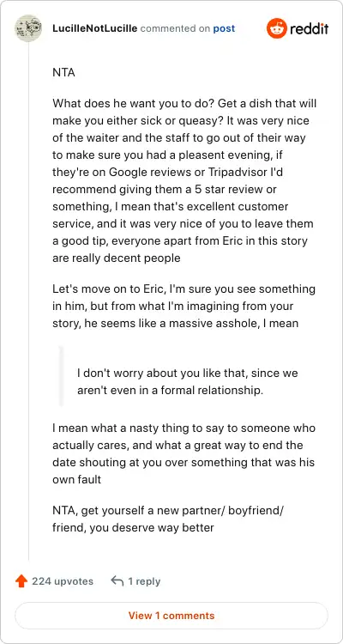Click the paragraph starting "What does he want"

pyautogui.click(x=184, y=180)
